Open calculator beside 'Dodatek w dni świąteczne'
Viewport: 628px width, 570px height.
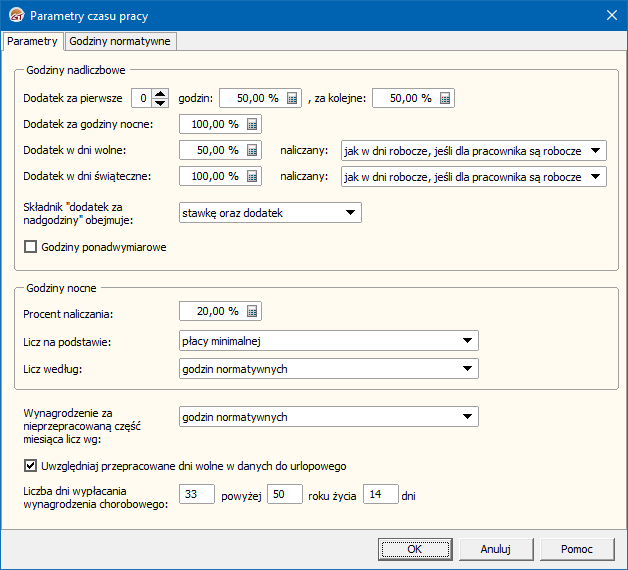252,177
